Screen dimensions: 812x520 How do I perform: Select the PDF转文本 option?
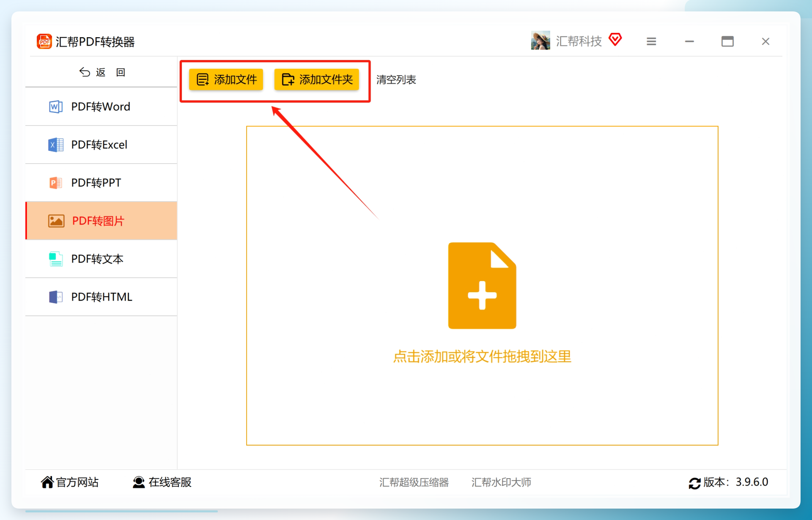(x=101, y=259)
